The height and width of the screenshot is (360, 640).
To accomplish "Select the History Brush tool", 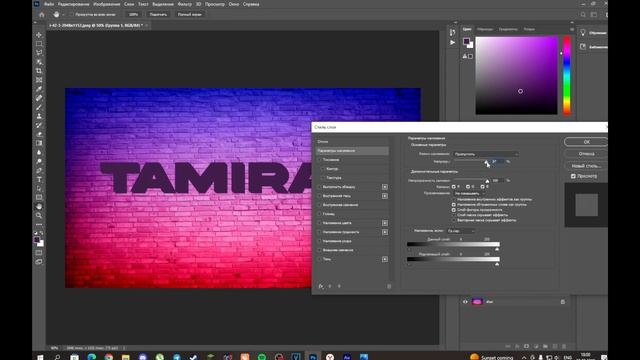I will (x=39, y=125).
